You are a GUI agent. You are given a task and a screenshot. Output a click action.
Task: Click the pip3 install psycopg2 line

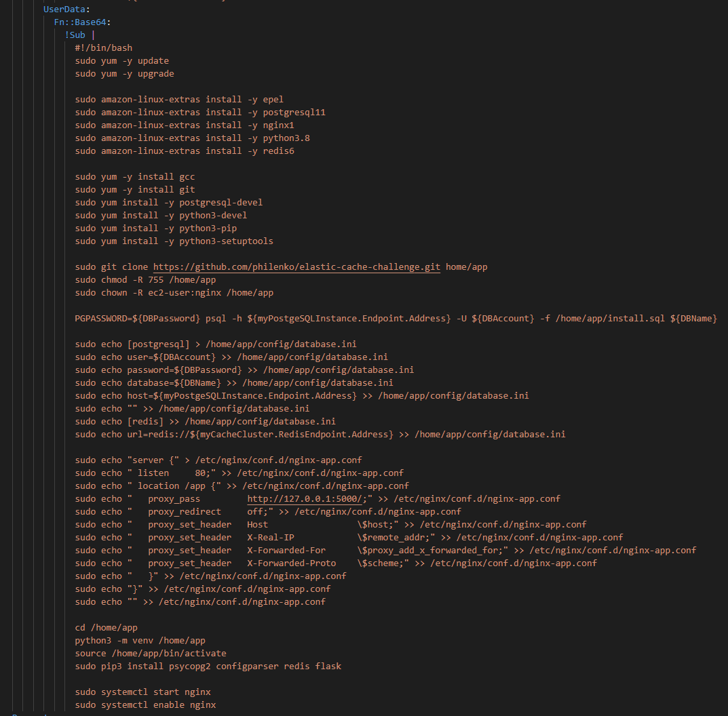point(208,667)
